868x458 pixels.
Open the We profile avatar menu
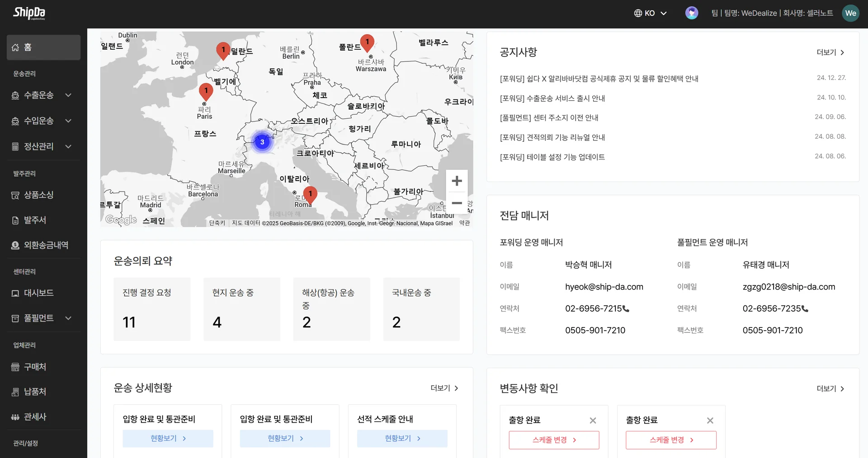point(851,13)
